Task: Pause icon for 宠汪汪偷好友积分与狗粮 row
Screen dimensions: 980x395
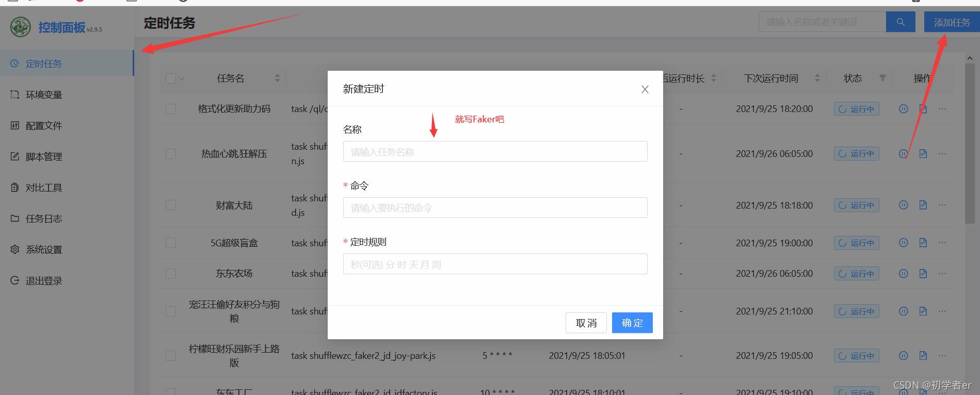Action: point(903,311)
